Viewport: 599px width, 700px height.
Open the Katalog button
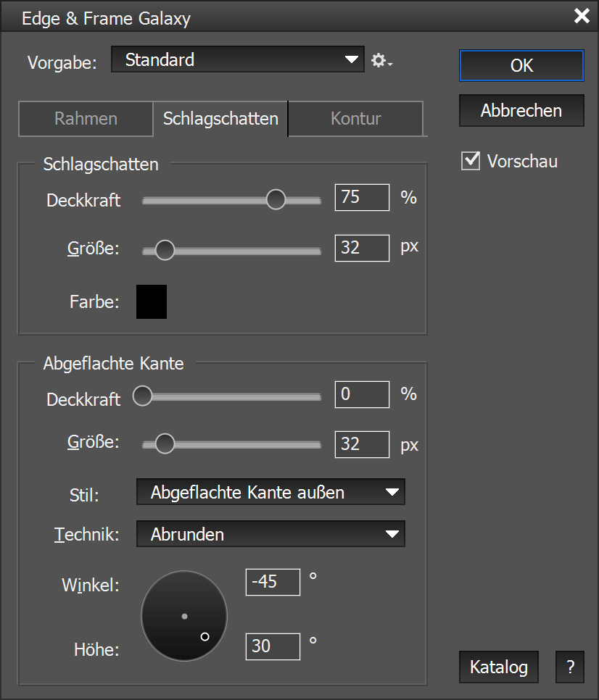pos(499,667)
